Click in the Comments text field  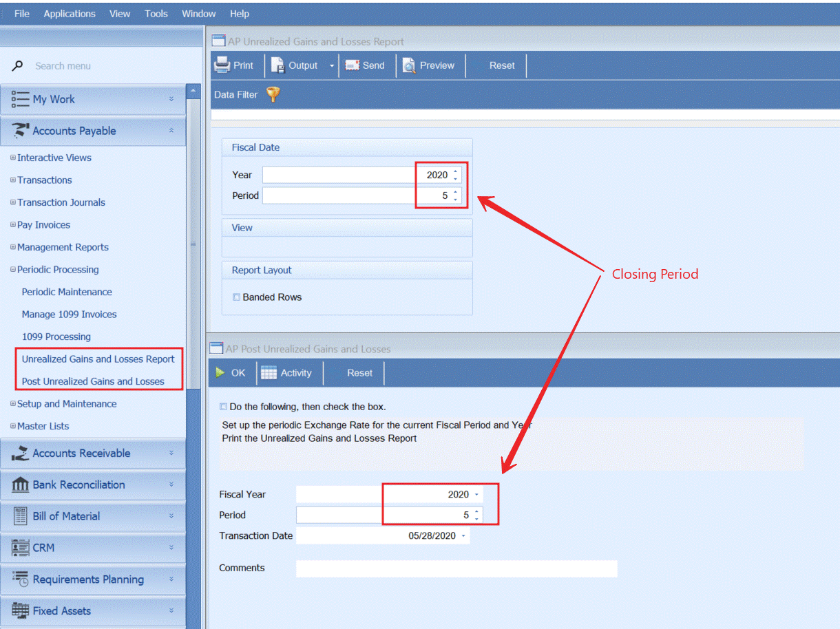(x=456, y=568)
